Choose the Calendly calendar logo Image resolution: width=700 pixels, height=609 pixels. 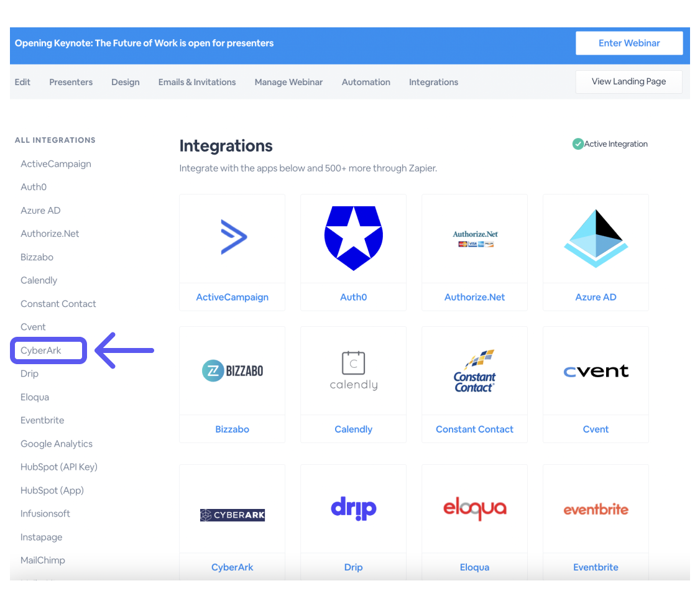(x=353, y=371)
